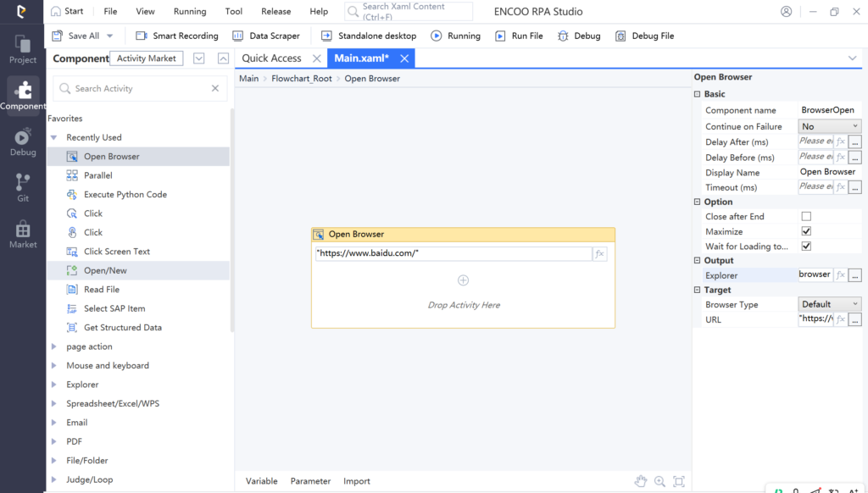
Task: Click the Running toolbar button
Action: 455,36
